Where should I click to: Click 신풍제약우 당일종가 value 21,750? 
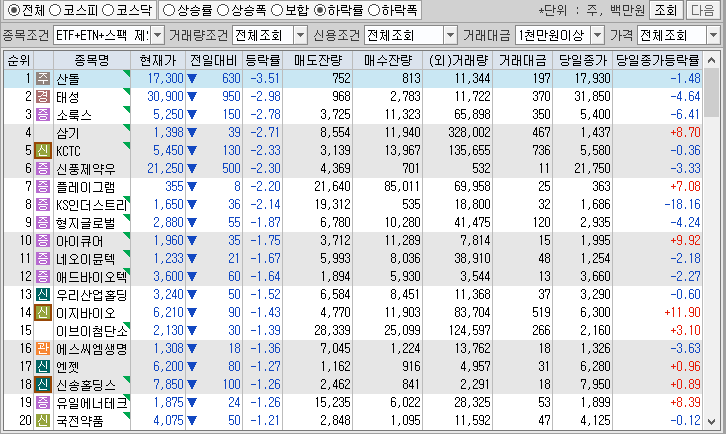tap(592, 169)
